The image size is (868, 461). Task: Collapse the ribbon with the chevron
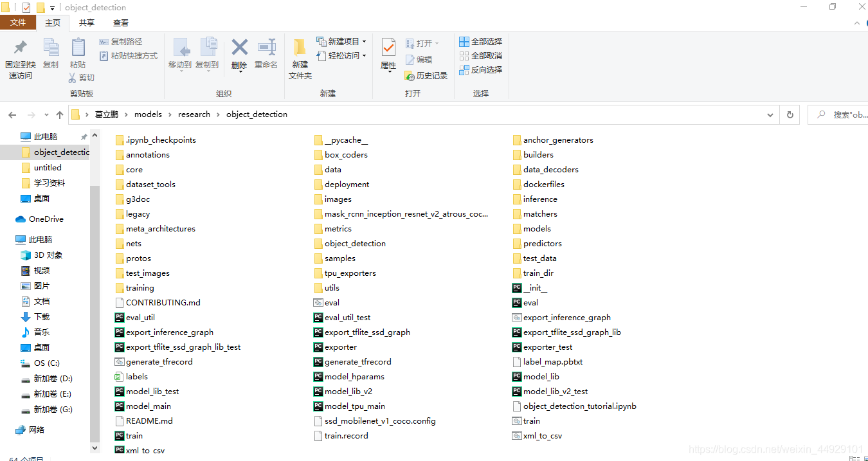click(x=857, y=23)
